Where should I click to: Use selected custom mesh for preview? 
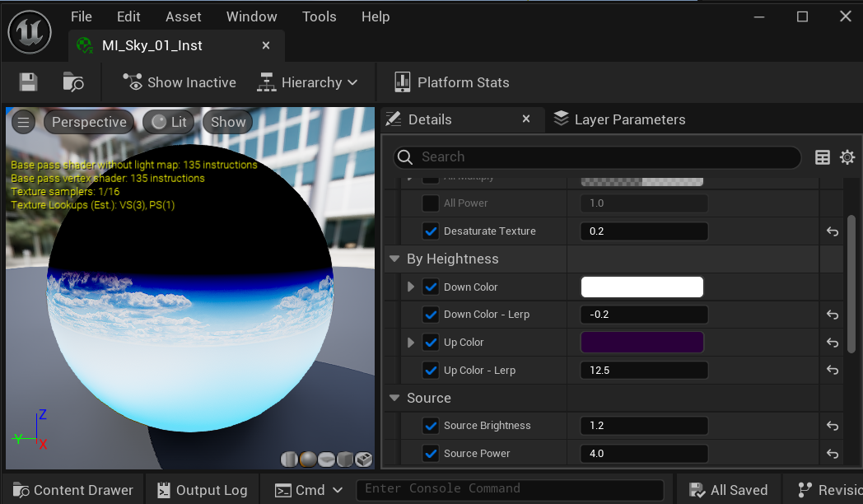[x=363, y=459]
